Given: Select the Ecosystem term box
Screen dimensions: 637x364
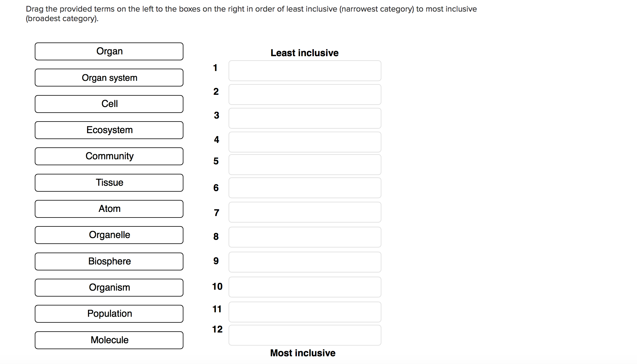Looking at the screenshot, I should pyautogui.click(x=109, y=130).
